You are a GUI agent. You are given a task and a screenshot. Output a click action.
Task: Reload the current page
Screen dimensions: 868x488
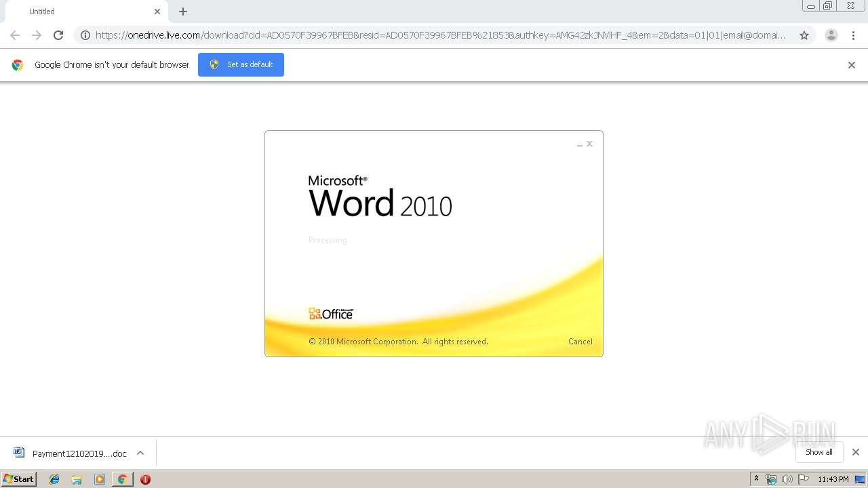[58, 35]
